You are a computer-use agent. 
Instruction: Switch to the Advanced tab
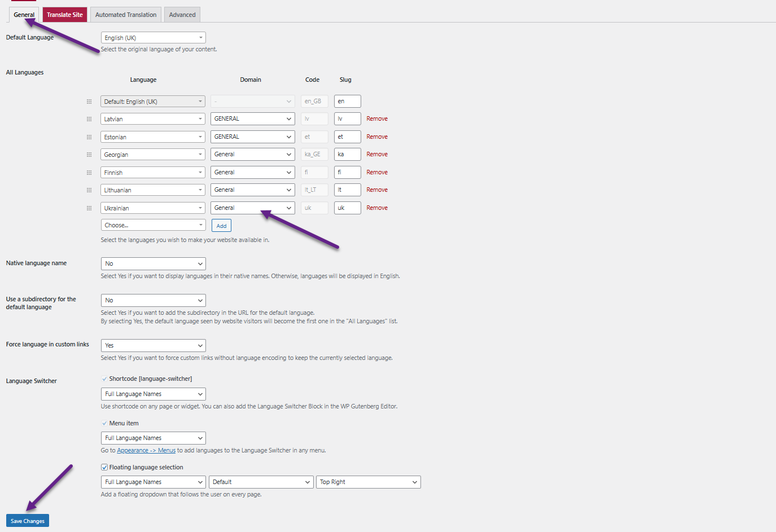(182, 15)
